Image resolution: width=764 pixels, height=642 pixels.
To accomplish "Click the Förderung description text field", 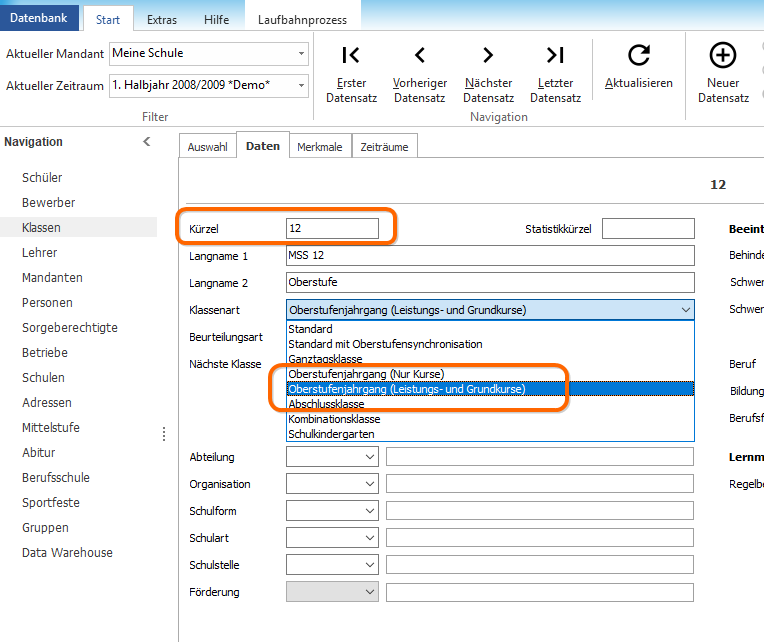I will tap(540, 592).
